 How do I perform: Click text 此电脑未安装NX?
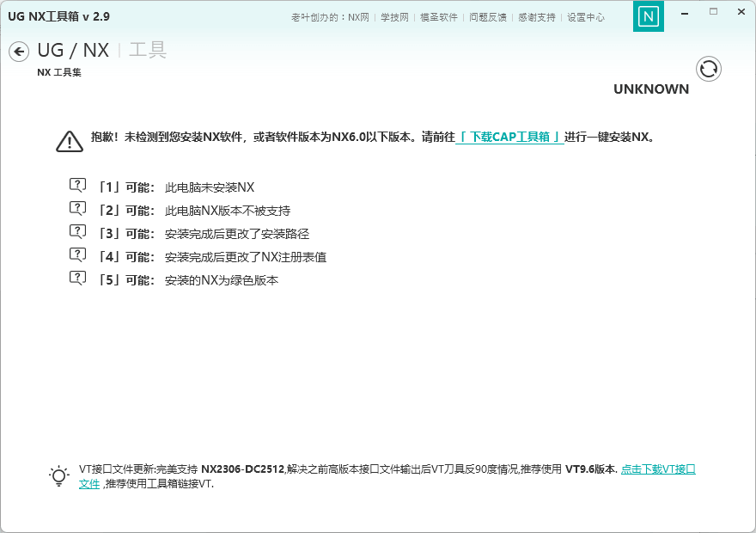[x=210, y=187]
